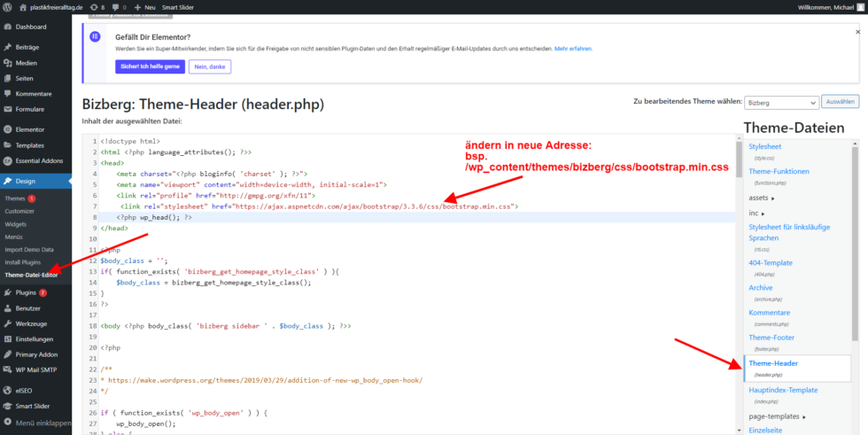Open the Archive (archive.php) file
868x435 pixels.
761,288
